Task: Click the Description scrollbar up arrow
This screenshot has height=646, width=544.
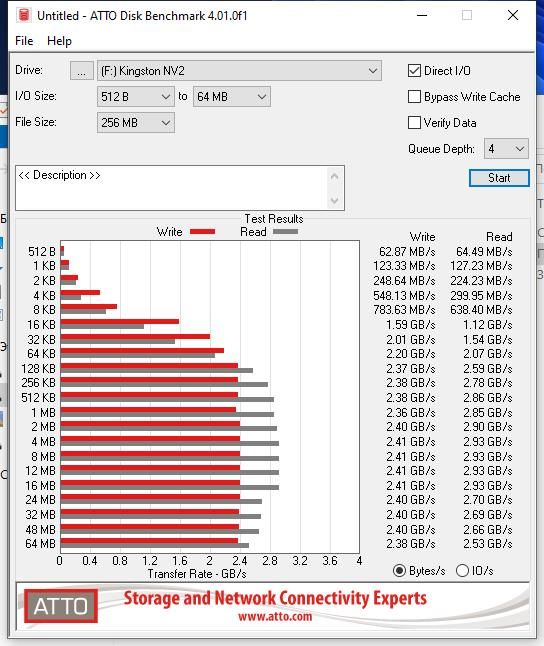Action: [x=335, y=177]
